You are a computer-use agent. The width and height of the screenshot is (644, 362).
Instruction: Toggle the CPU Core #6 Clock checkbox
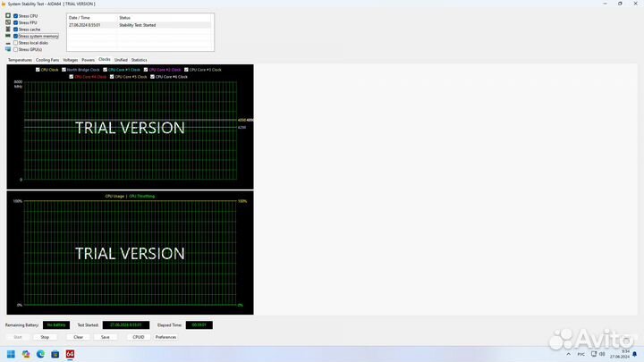152,77
